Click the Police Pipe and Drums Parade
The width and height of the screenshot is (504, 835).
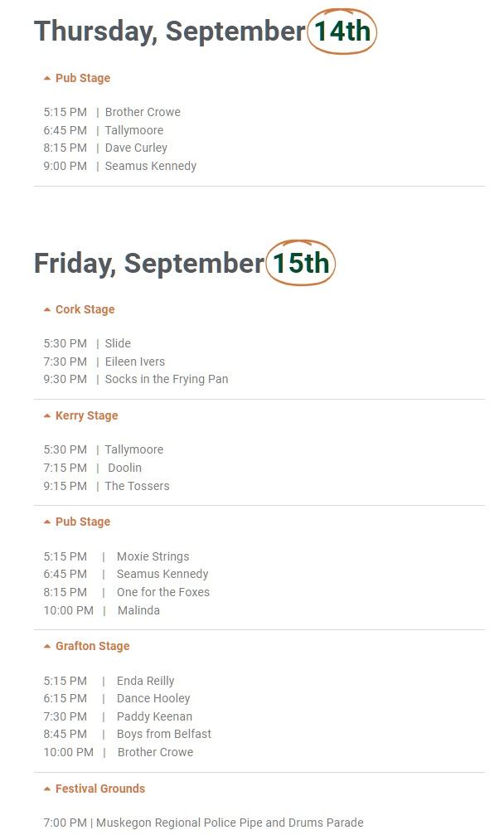click(230, 823)
